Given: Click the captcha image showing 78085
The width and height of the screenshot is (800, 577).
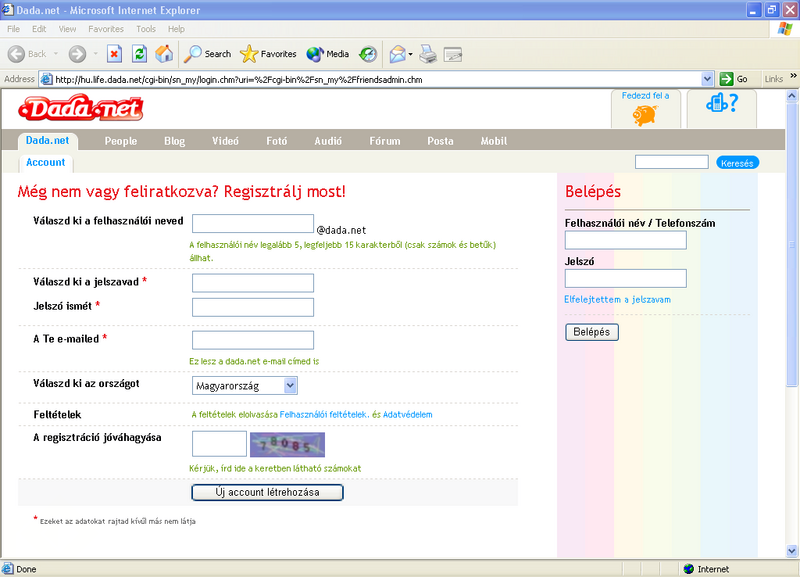Looking at the screenshot, I should pyautogui.click(x=287, y=444).
